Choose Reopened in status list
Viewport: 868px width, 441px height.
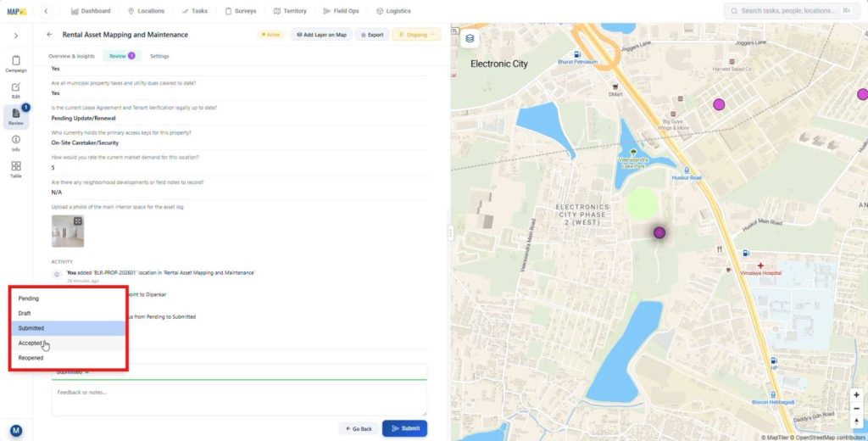[x=69, y=358]
